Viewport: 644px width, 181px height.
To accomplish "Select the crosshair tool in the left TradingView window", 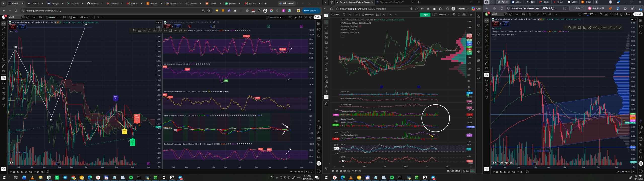I will tap(4, 24).
